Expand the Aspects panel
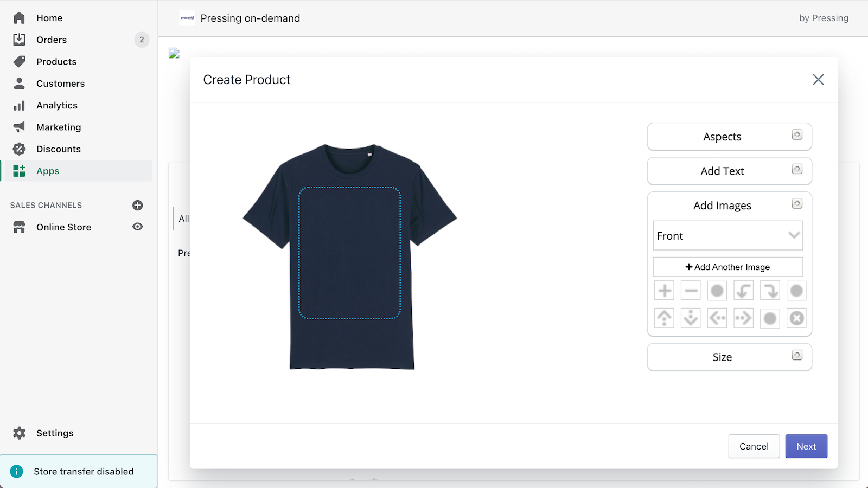Image resolution: width=868 pixels, height=488 pixels. 729,137
